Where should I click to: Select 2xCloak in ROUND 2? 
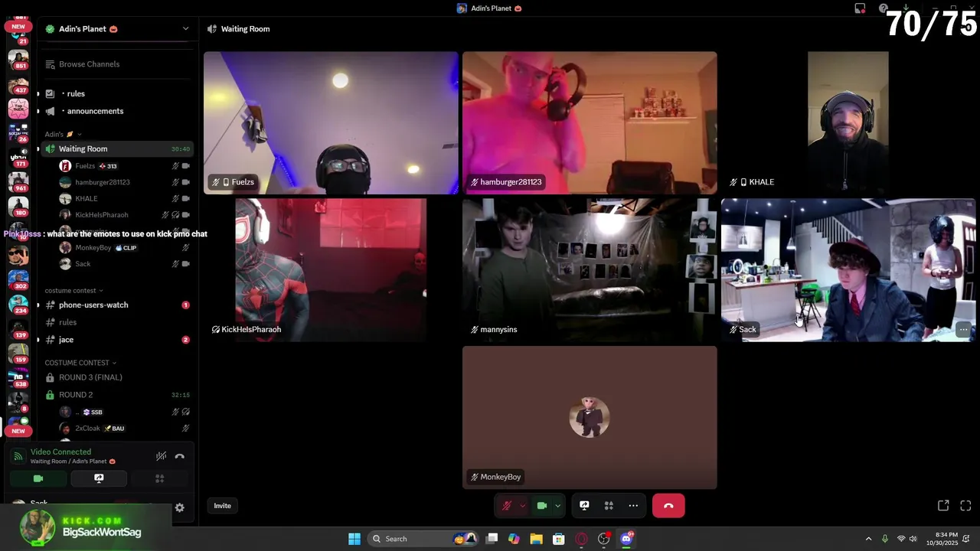point(124,429)
